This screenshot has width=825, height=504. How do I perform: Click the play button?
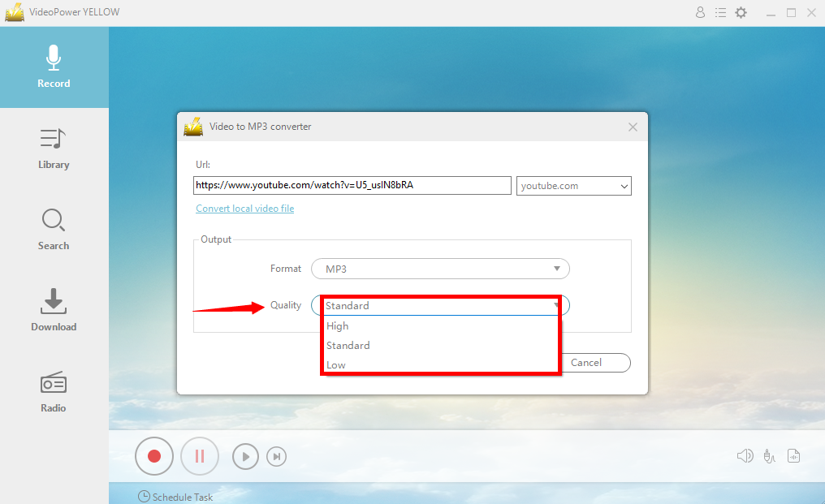coord(245,457)
